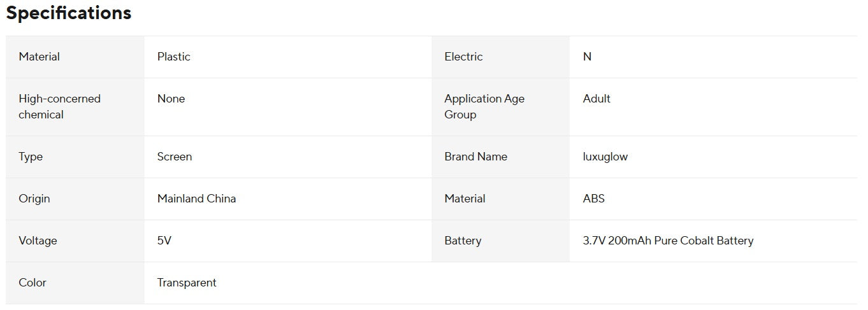Screen dimensions: 868x310
Task: Click the Material label beside Plastic
Action: click(x=39, y=57)
